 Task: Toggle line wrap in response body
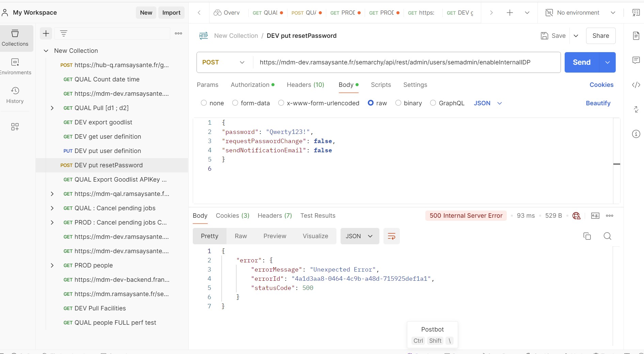(392, 236)
